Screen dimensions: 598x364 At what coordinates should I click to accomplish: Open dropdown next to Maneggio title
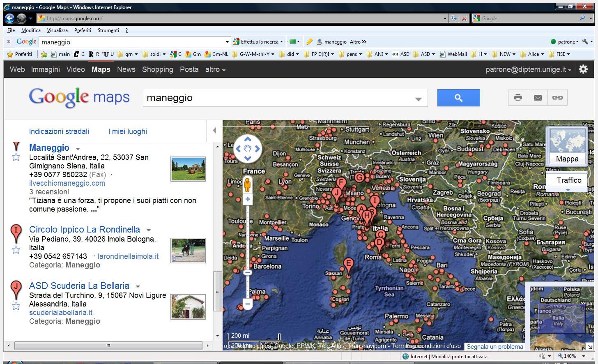[x=78, y=149]
